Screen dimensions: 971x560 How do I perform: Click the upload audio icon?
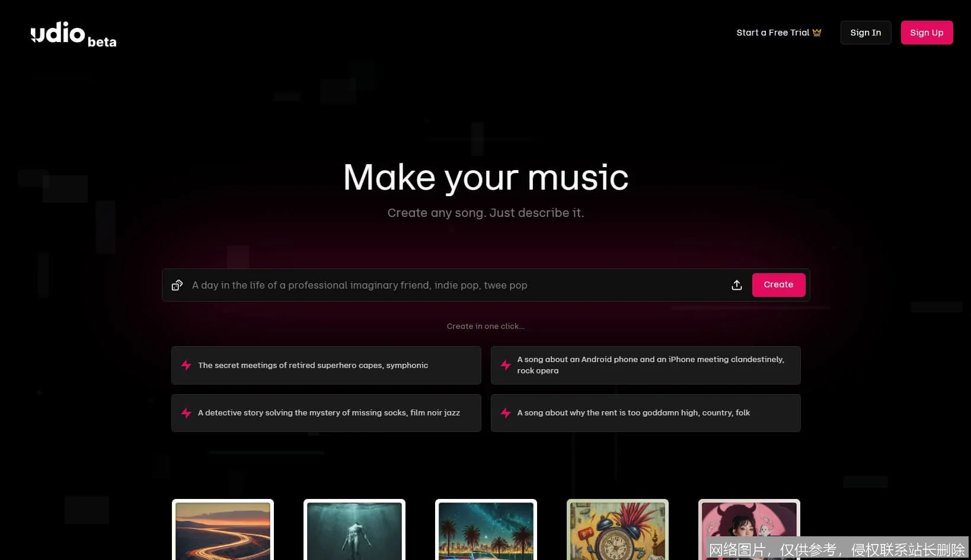pyautogui.click(x=736, y=285)
